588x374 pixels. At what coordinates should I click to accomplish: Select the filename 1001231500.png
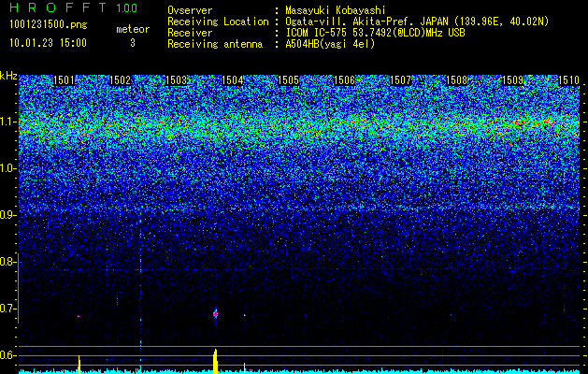click(x=49, y=25)
